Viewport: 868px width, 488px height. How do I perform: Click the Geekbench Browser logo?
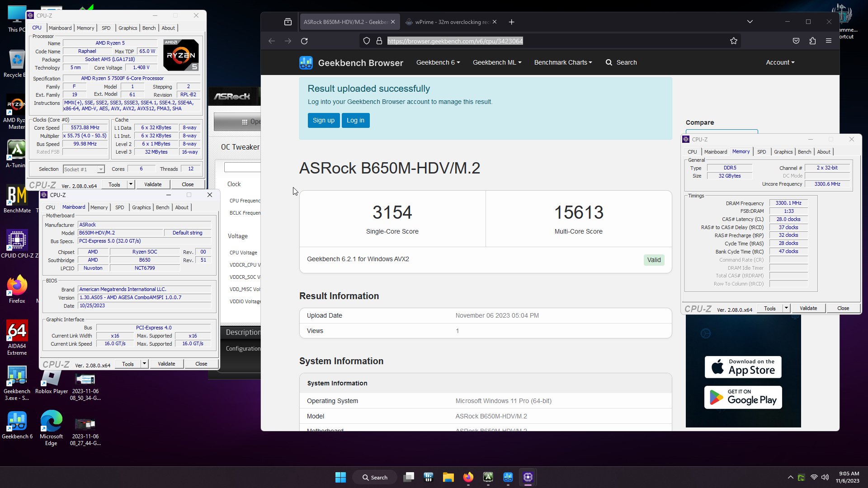[x=351, y=63]
